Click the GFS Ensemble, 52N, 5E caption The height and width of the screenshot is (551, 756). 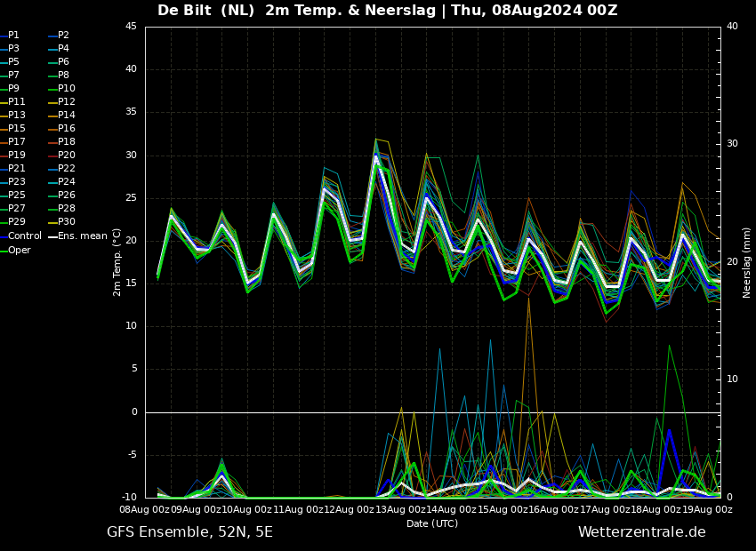190,532
